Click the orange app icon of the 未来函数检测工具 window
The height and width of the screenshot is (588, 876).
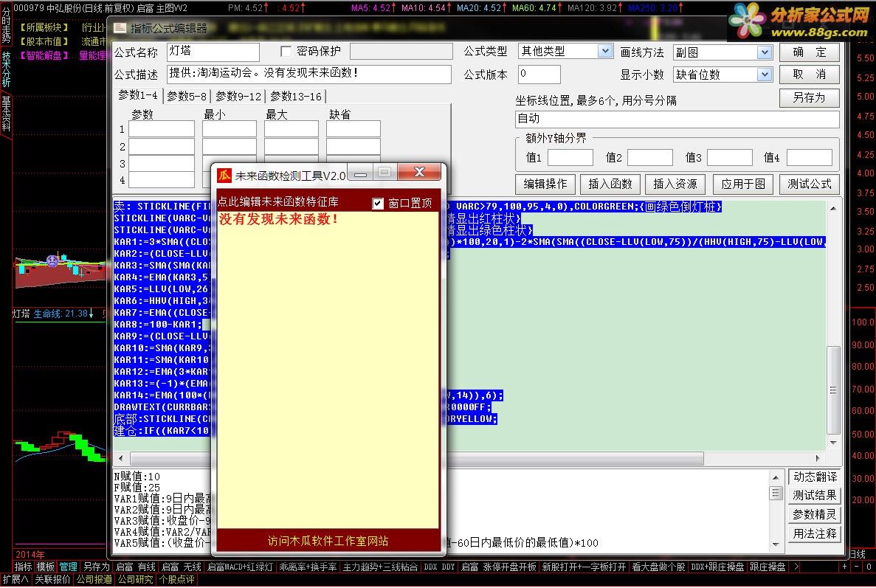tap(224, 176)
